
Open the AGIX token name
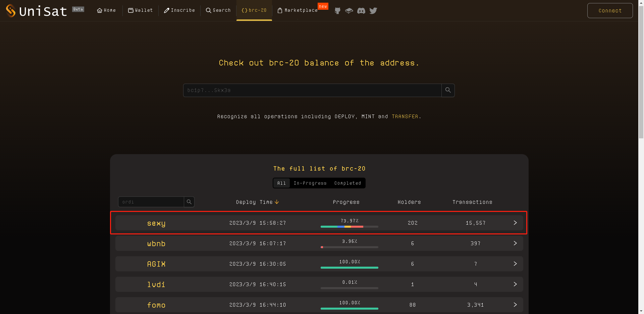[x=156, y=264]
